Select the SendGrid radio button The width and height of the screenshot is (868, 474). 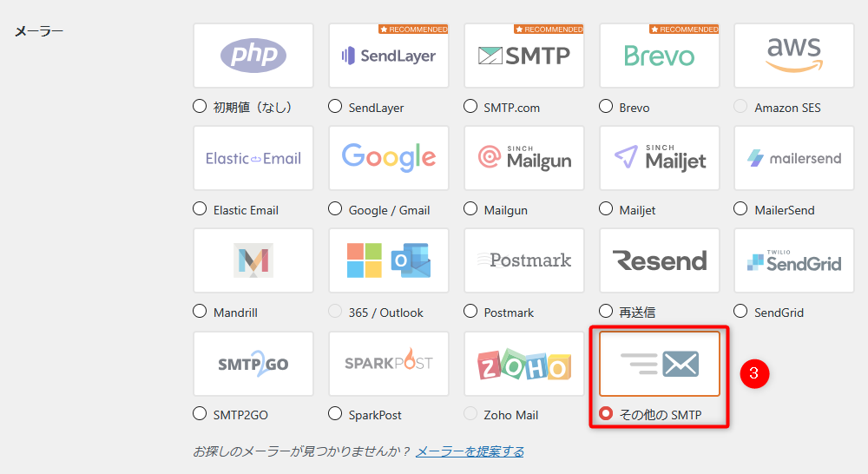pos(740,311)
